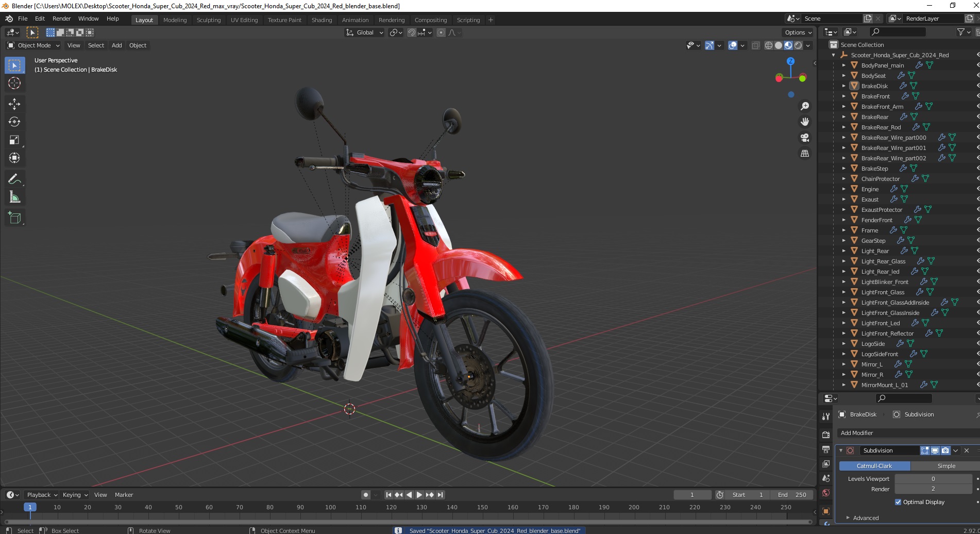Viewport: 980px width, 534px height.
Task: Open the Options dropdown in viewport header
Action: 798,32
